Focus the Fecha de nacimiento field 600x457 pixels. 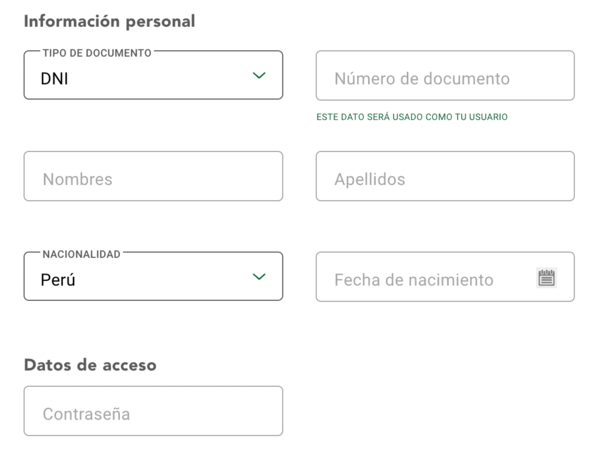click(x=430, y=277)
